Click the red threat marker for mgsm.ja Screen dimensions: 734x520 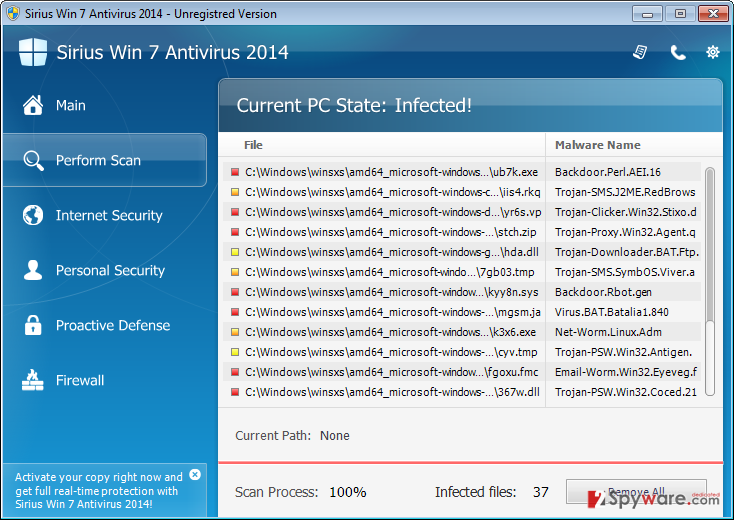[x=235, y=312]
